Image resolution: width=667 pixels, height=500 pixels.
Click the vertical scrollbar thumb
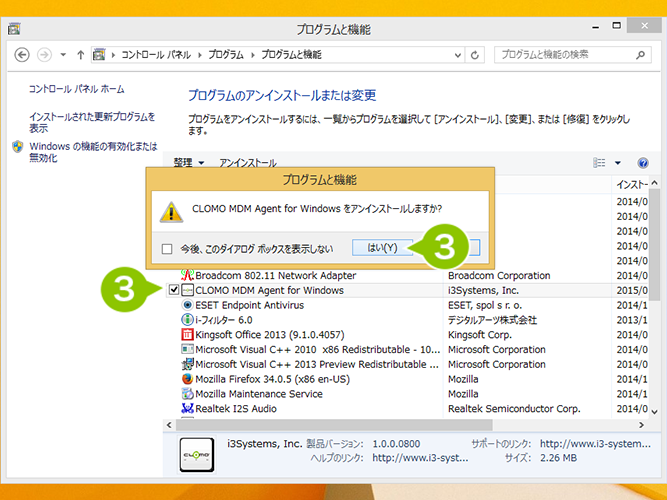pyautogui.click(x=655, y=245)
